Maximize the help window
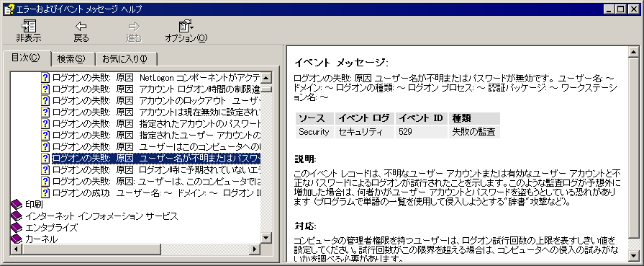 pos(620,9)
